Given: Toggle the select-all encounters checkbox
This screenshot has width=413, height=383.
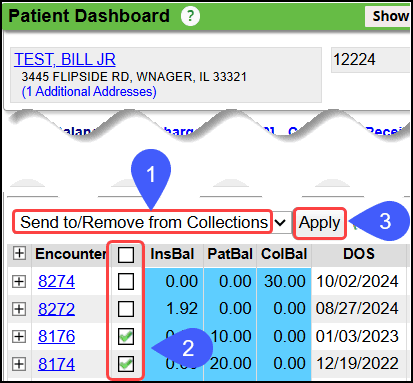Looking at the screenshot, I should (126, 255).
